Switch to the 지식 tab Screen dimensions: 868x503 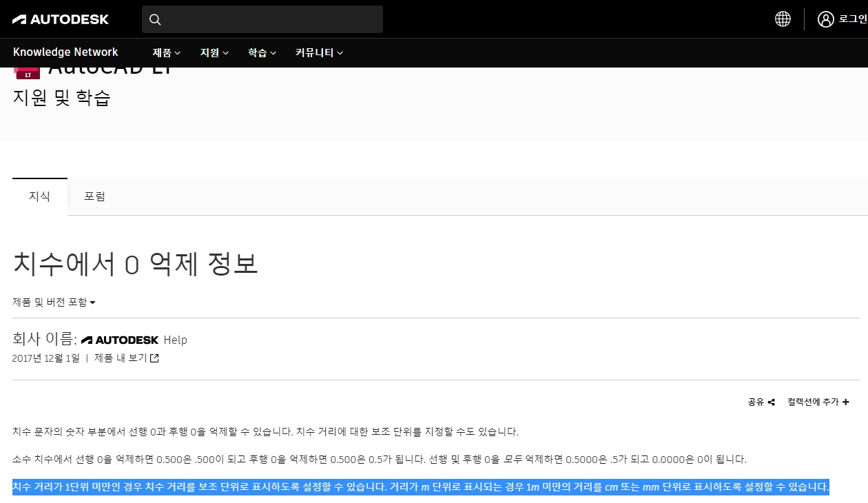pyautogui.click(x=40, y=196)
